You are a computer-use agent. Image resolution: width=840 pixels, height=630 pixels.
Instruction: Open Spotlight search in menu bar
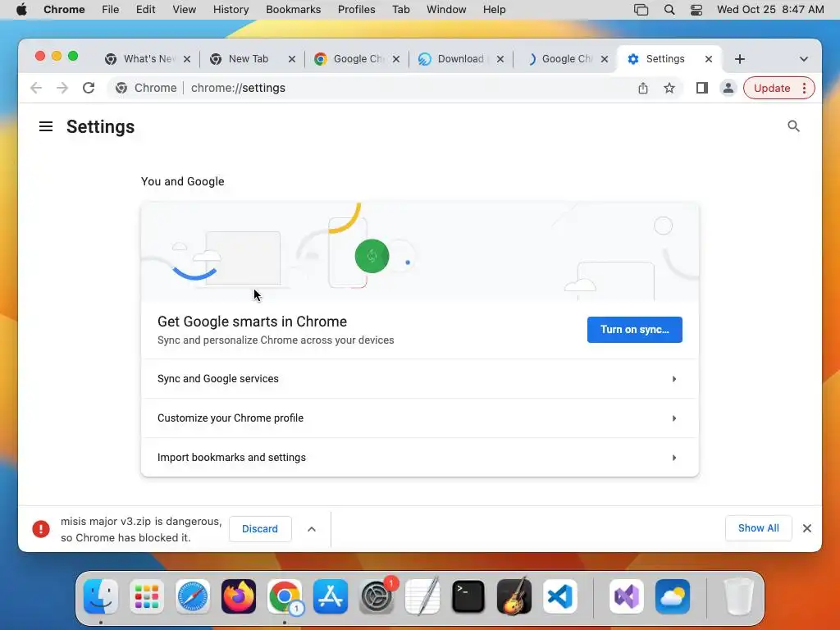pos(669,10)
